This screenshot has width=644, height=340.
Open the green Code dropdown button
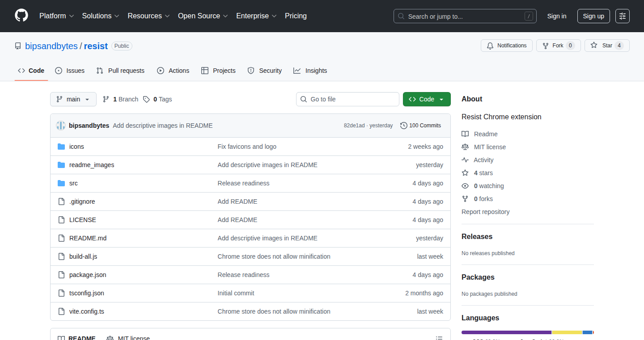coord(427,99)
